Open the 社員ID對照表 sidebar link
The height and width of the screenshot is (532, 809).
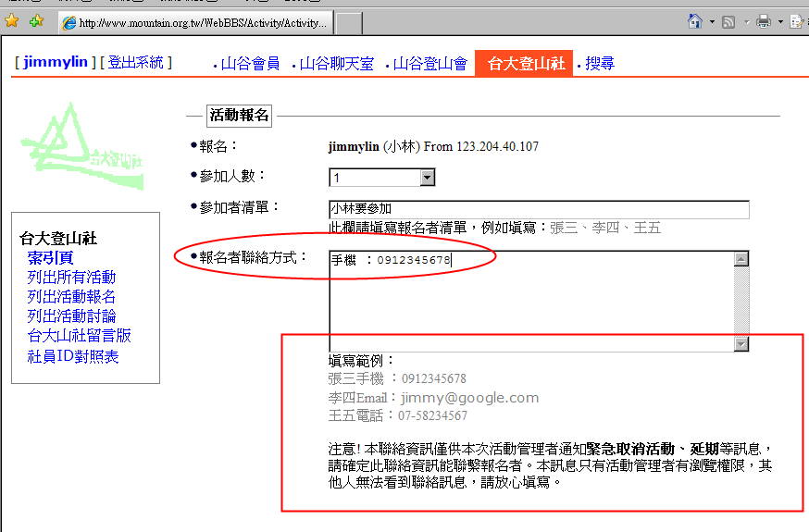click(73, 356)
